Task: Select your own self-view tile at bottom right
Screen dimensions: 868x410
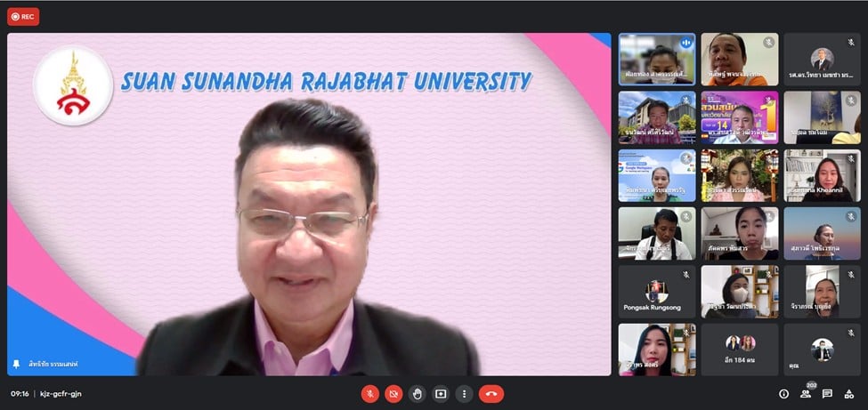Action: pos(822,349)
